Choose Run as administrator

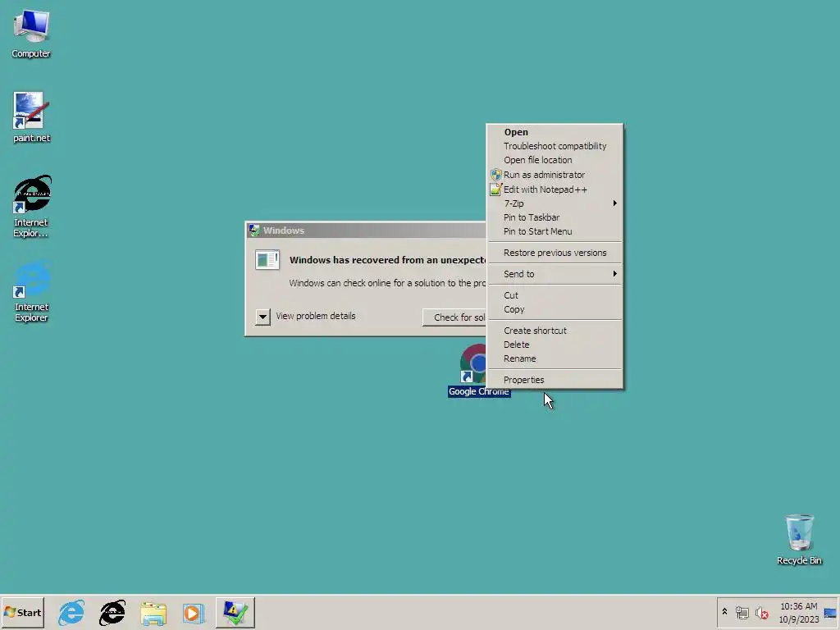pyautogui.click(x=555, y=175)
